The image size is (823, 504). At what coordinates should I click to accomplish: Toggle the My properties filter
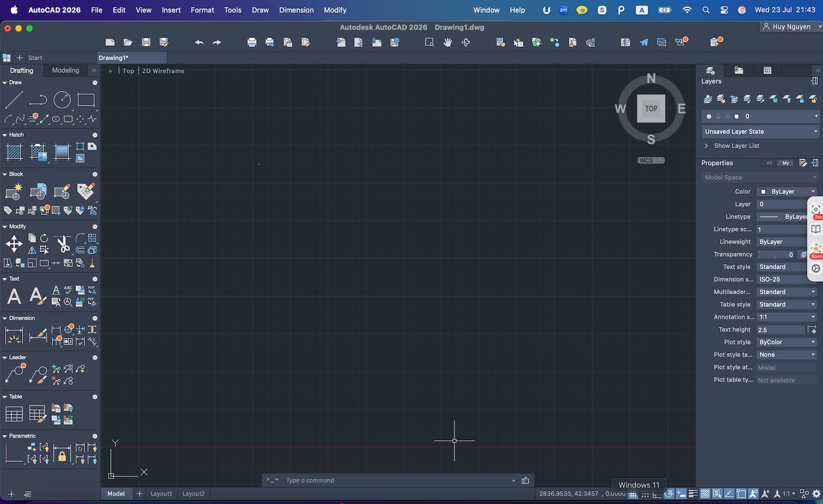(x=785, y=163)
